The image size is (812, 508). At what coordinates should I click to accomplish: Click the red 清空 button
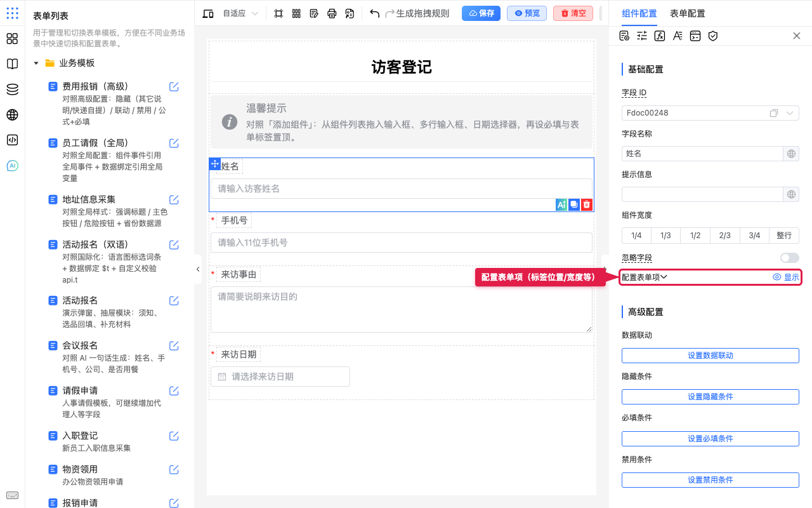click(x=573, y=13)
